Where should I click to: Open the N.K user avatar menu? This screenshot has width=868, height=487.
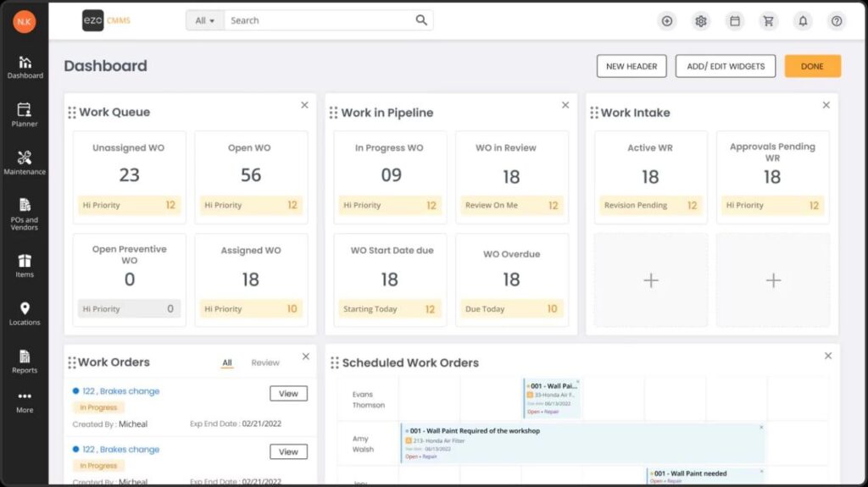pyautogui.click(x=25, y=21)
